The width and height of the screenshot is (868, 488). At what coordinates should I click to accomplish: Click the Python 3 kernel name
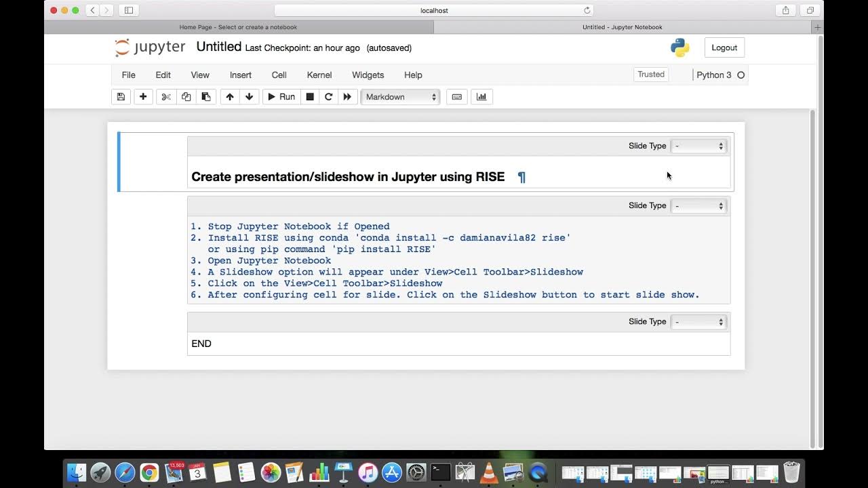714,75
